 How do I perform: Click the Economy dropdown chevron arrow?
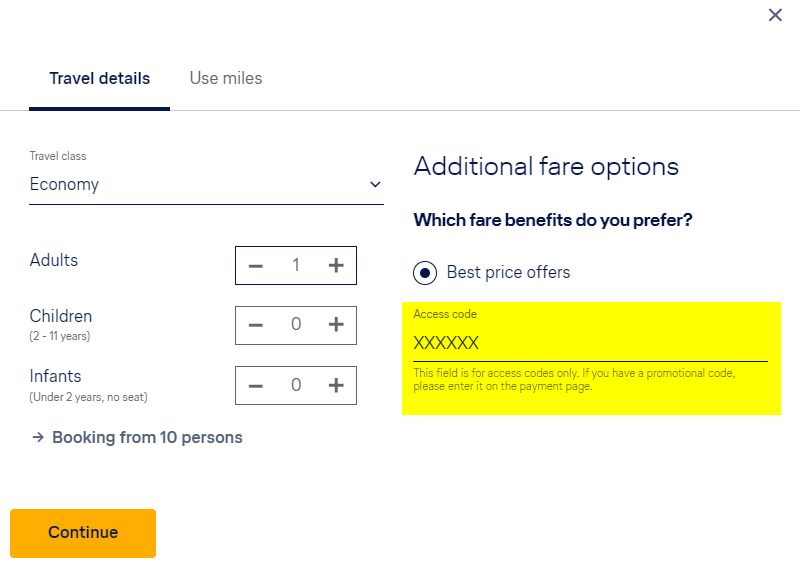(375, 184)
